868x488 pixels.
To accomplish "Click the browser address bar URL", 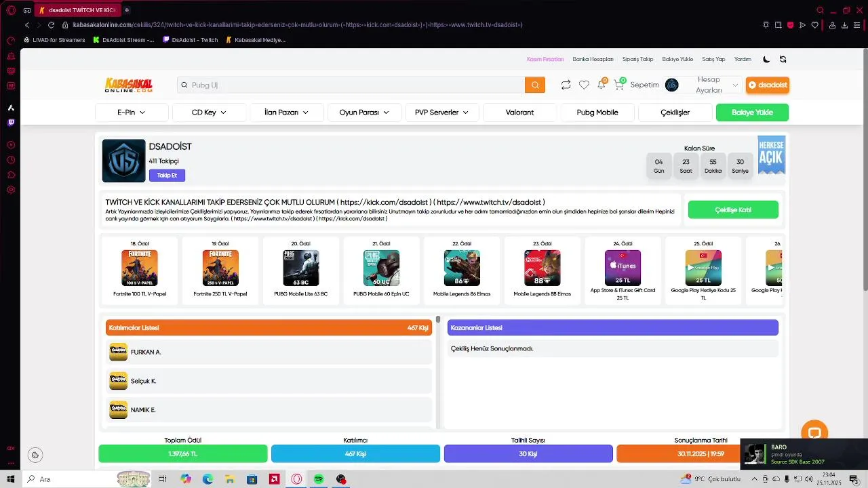I will click(298, 25).
